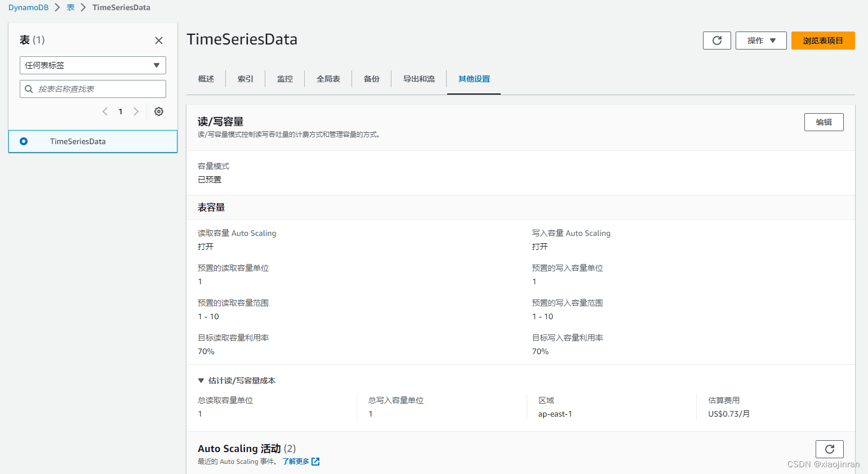
Task: Click the ap-east-1 region value
Action: (555, 414)
